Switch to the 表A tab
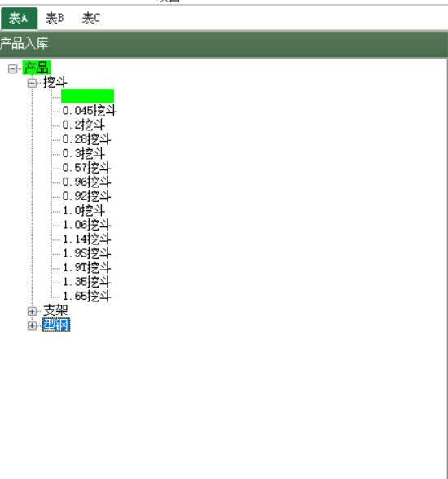 pos(19,18)
